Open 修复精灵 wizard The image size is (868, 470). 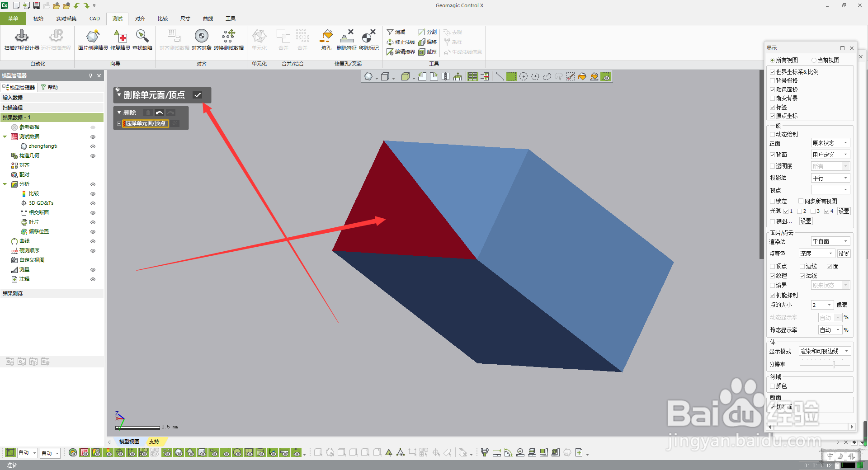[120, 40]
